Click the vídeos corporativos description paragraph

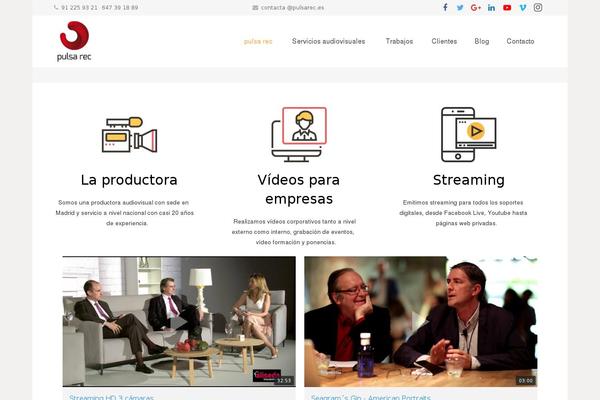[294, 232]
